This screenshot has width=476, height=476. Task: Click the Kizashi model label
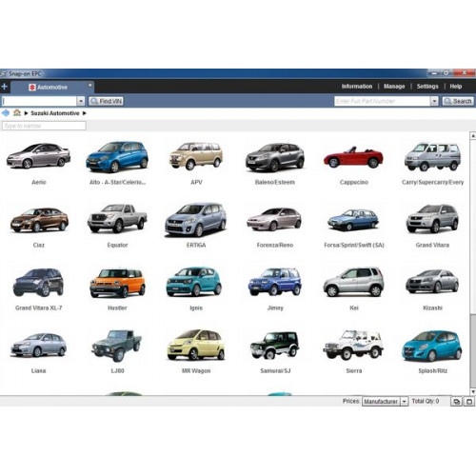[432, 307]
